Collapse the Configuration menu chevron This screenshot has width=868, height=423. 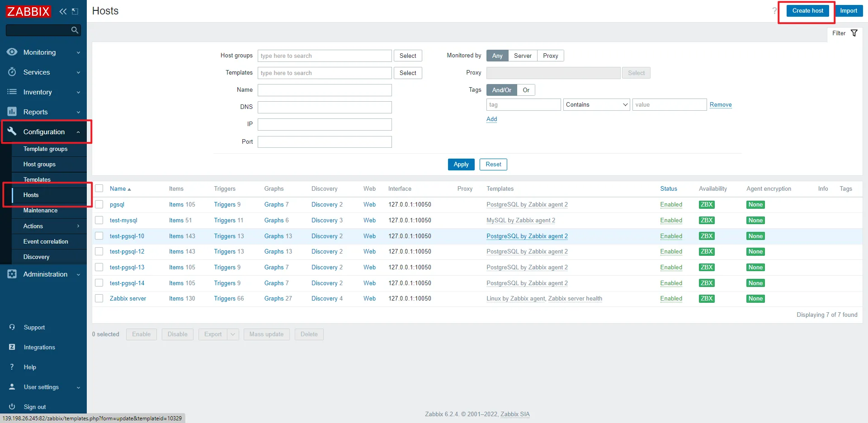78,132
